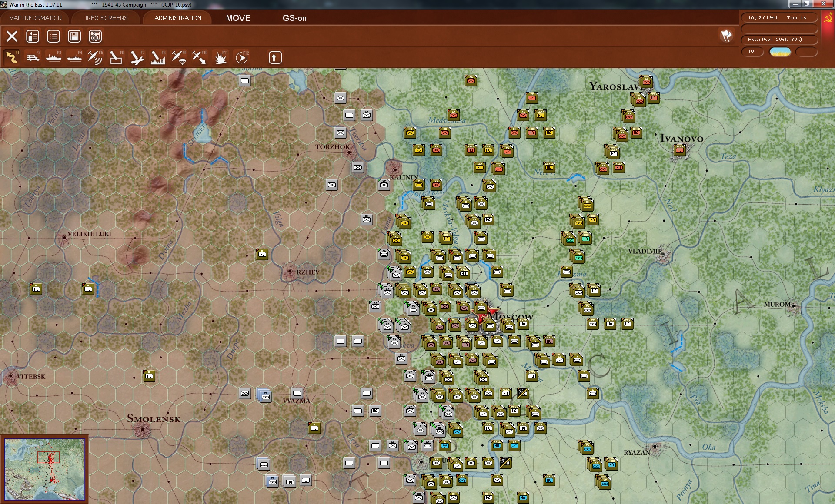
Task: Click the MOVE mode label
Action: 238,18
